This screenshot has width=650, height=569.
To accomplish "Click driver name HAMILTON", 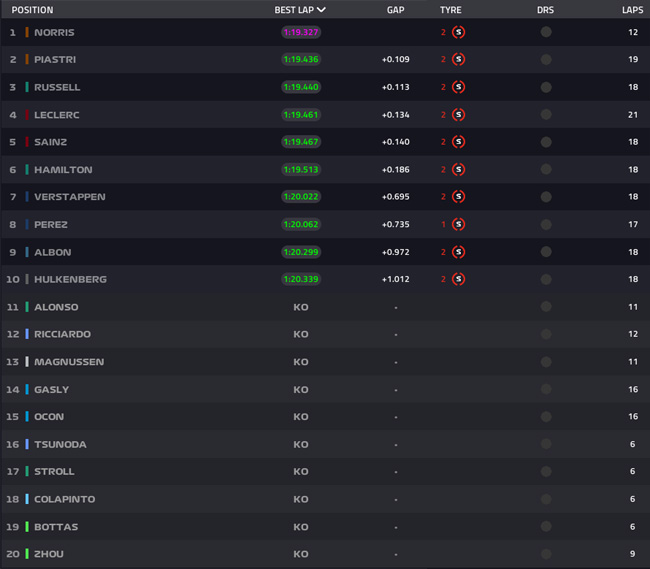I will 63,169.
